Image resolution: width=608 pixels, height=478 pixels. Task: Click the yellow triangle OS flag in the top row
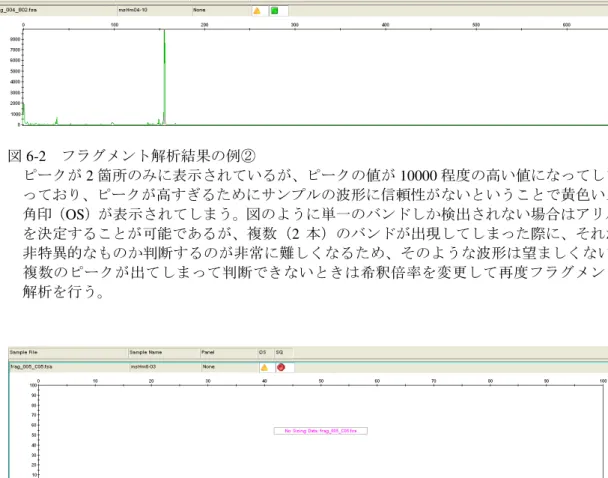(257, 11)
